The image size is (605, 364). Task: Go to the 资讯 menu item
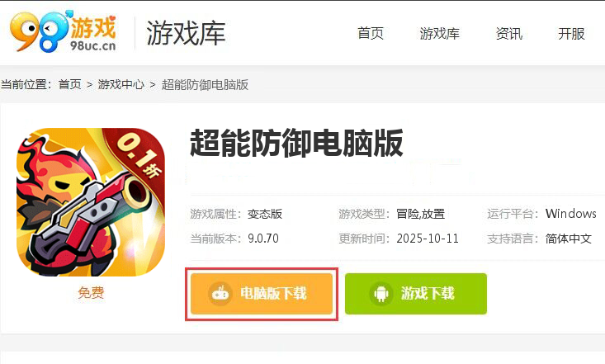[x=509, y=33]
